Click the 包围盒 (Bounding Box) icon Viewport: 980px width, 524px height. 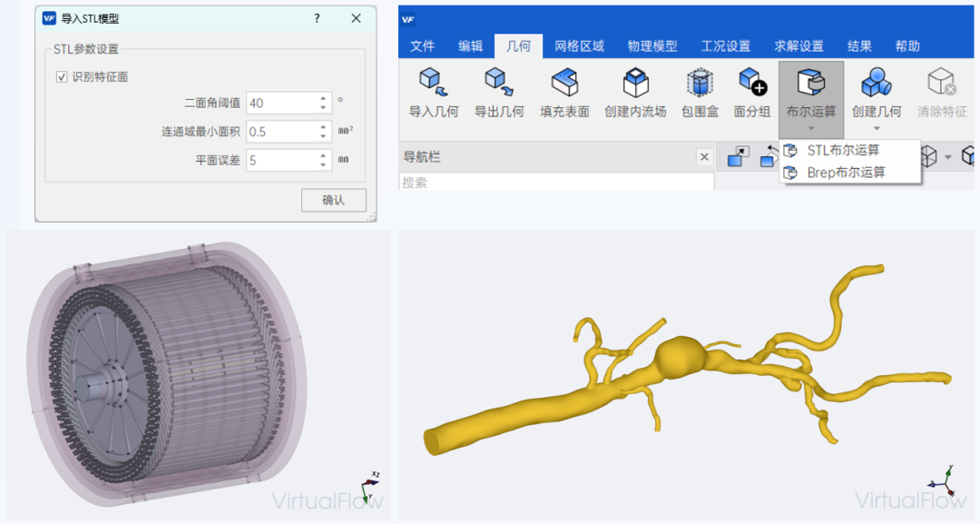[700, 84]
